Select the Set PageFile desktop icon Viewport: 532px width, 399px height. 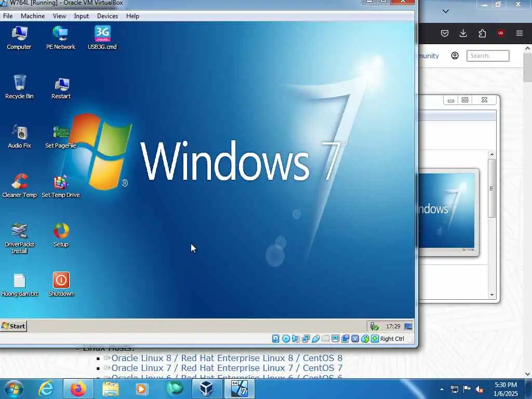(61, 137)
